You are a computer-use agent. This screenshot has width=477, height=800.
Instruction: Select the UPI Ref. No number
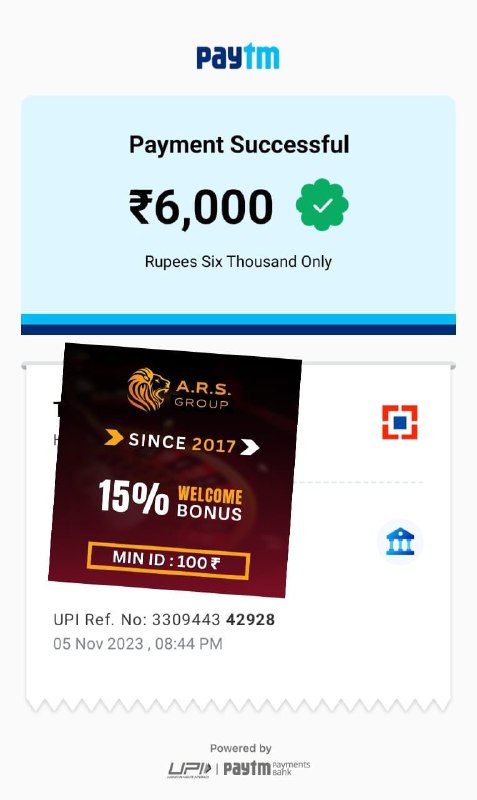tap(164, 620)
